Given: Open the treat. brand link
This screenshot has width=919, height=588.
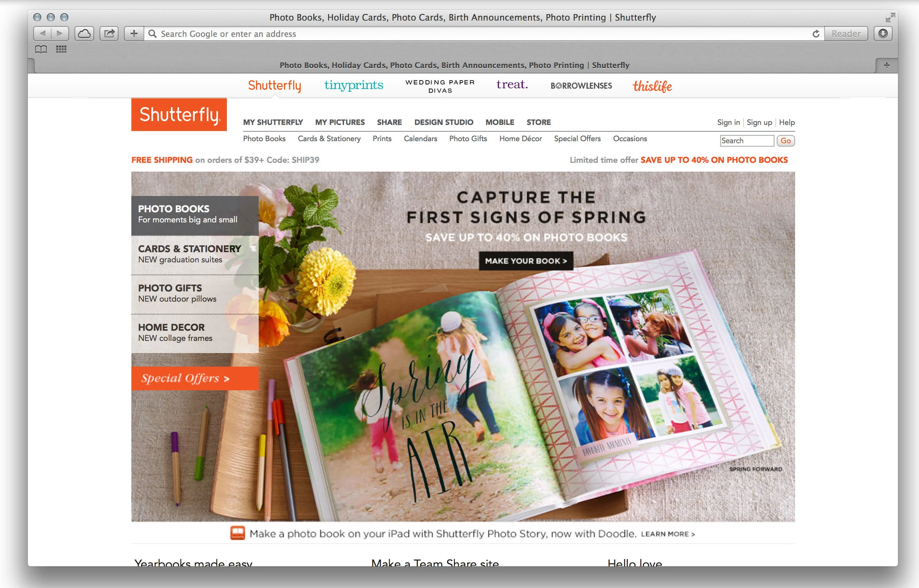Looking at the screenshot, I should tap(512, 85).
